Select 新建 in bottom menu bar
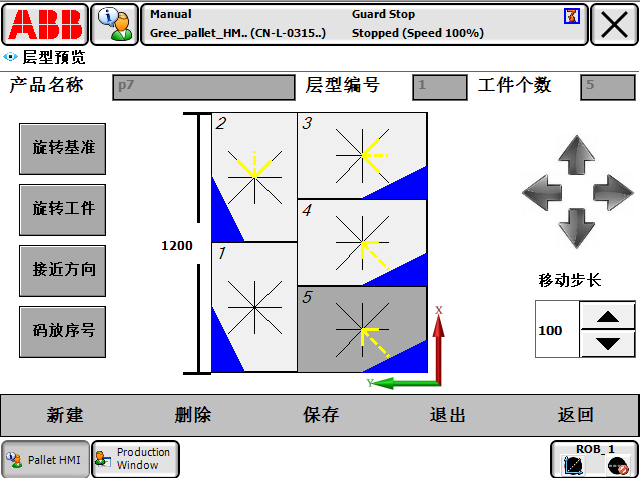This screenshot has width=640, height=478. click(64, 415)
